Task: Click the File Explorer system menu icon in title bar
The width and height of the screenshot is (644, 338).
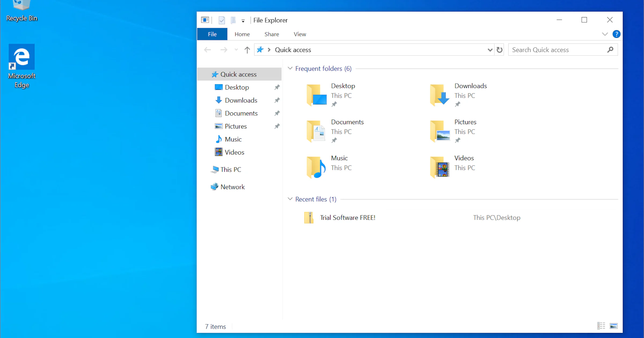Action: pos(205,20)
